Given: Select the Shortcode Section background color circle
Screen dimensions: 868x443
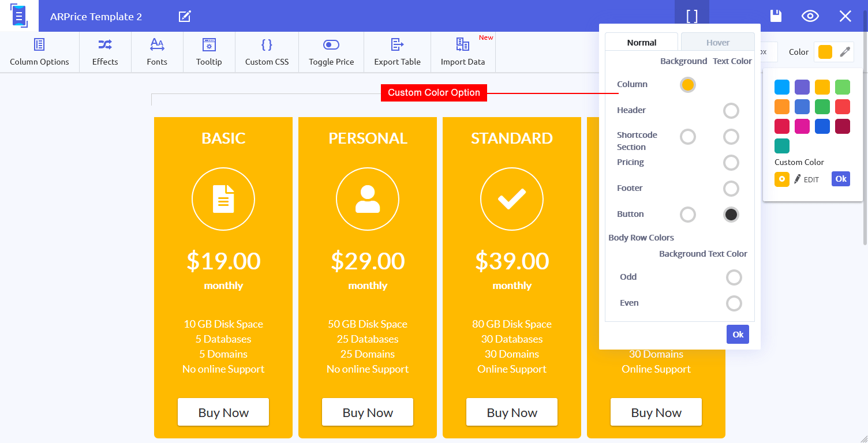Looking at the screenshot, I should click(x=687, y=137).
